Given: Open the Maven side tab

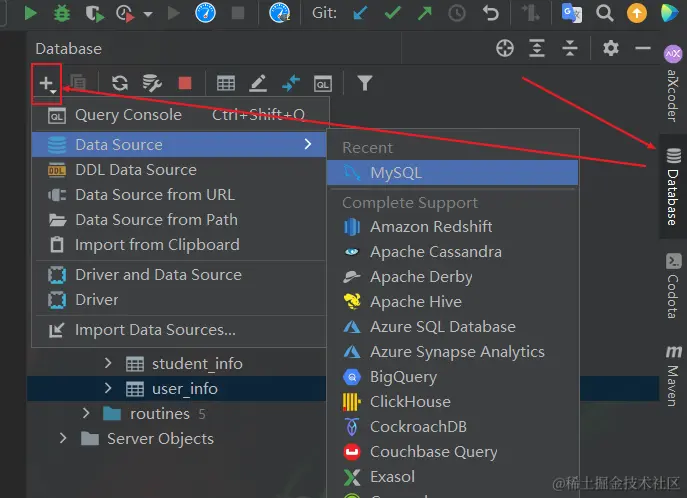Looking at the screenshot, I should tap(673, 377).
